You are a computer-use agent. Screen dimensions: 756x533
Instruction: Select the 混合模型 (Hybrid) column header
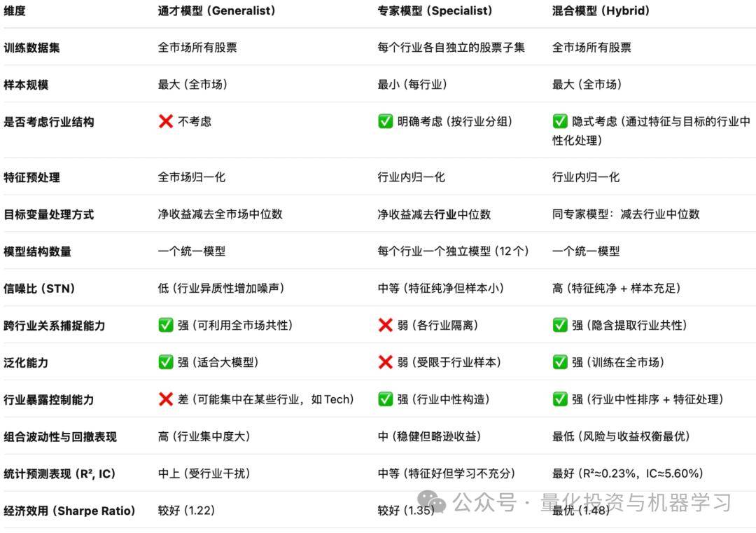pyautogui.click(x=601, y=11)
